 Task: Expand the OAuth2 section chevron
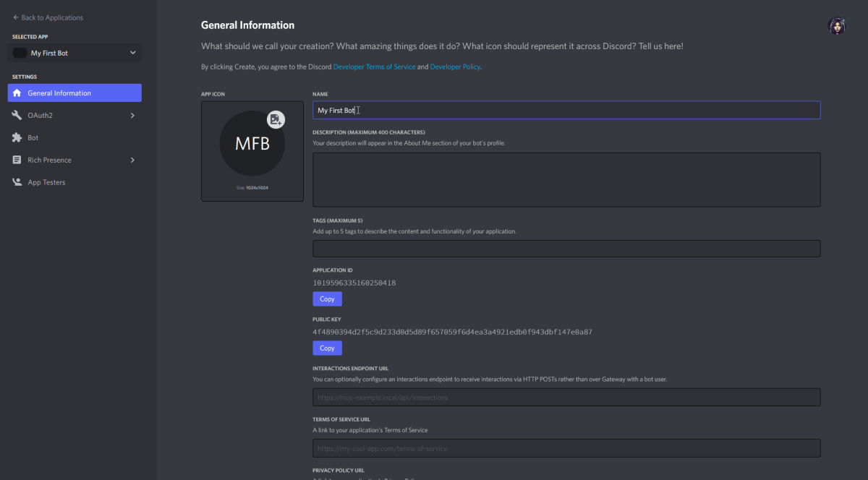click(x=132, y=115)
